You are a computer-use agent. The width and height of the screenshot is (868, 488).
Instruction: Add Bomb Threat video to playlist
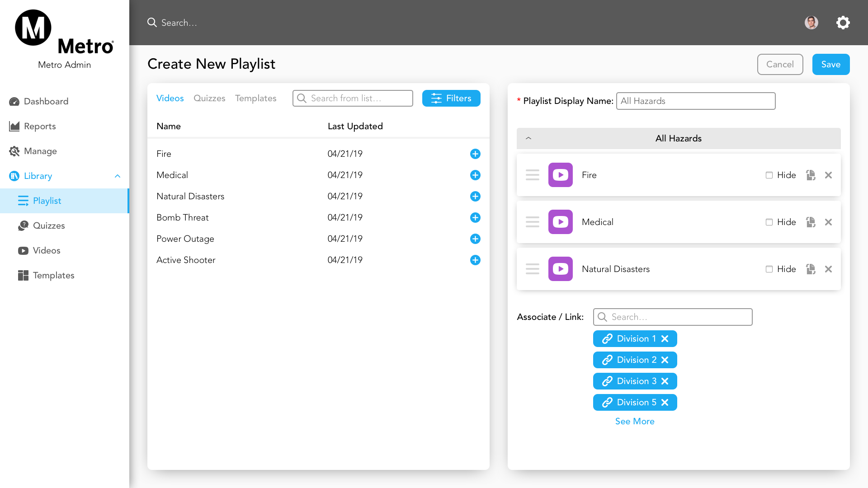[x=475, y=217]
